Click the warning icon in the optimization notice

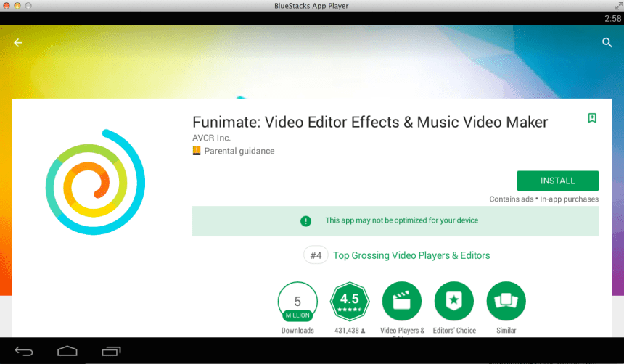point(305,220)
